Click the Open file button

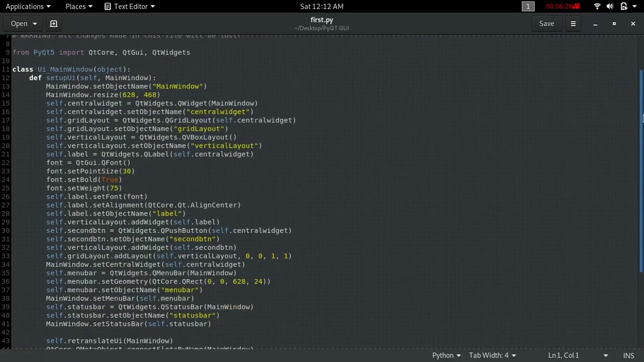click(19, 24)
